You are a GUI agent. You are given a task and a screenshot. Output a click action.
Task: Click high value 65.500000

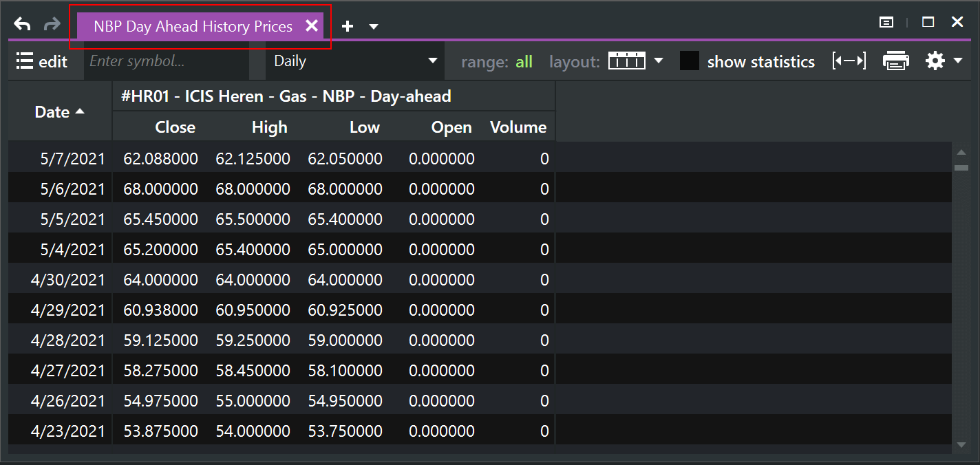[x=253, y=219]
